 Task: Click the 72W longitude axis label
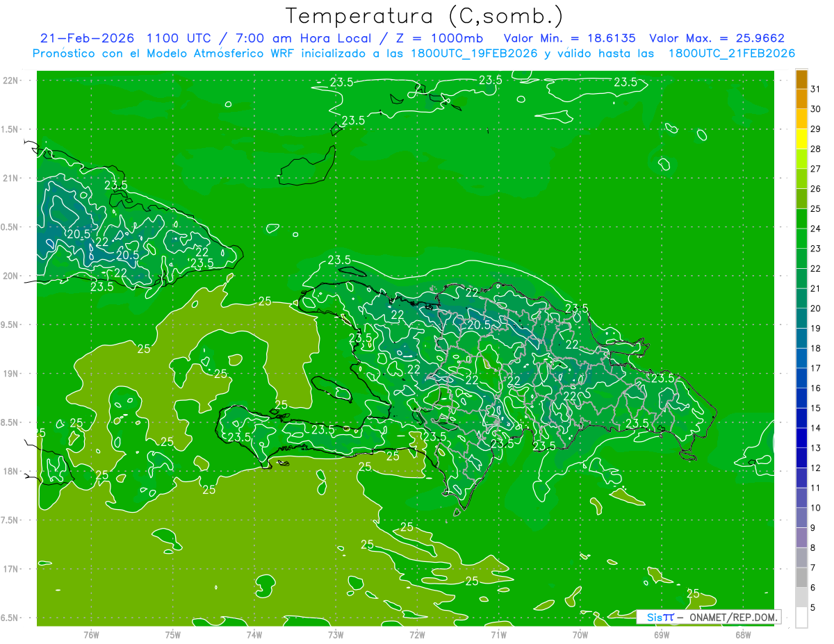click(x=417, y=634)
